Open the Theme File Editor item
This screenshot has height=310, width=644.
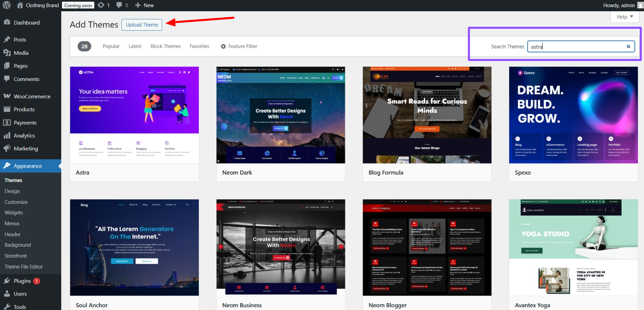pyautogui.click(x=24, y=267)
